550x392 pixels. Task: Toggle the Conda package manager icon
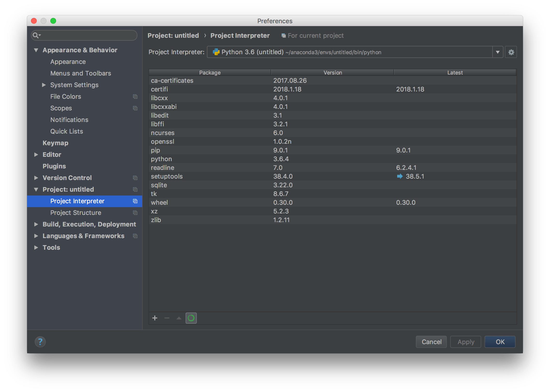point(191,318)
